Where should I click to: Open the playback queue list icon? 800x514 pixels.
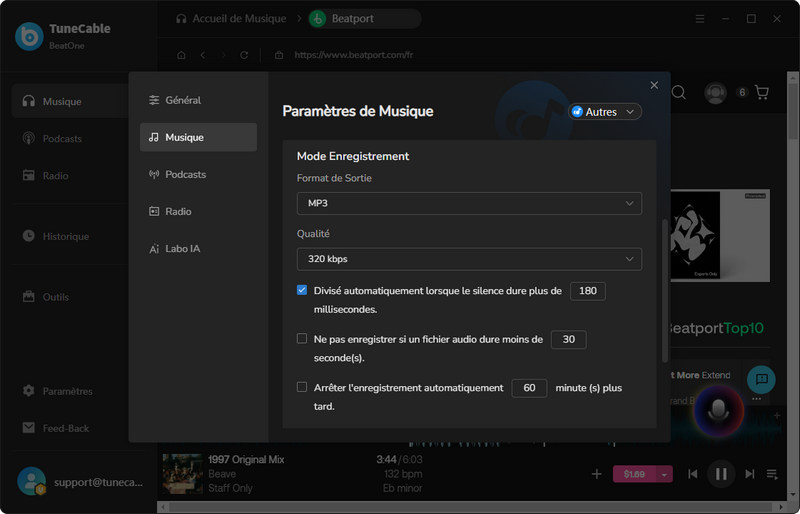(772, 474)
